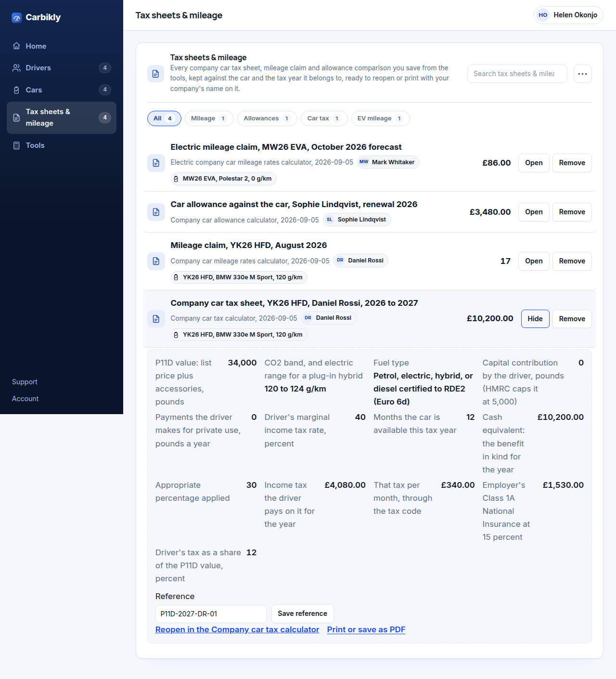Open the Support link
The width and height of the screenshot is (616, 679).
click(x=25, y=382)
